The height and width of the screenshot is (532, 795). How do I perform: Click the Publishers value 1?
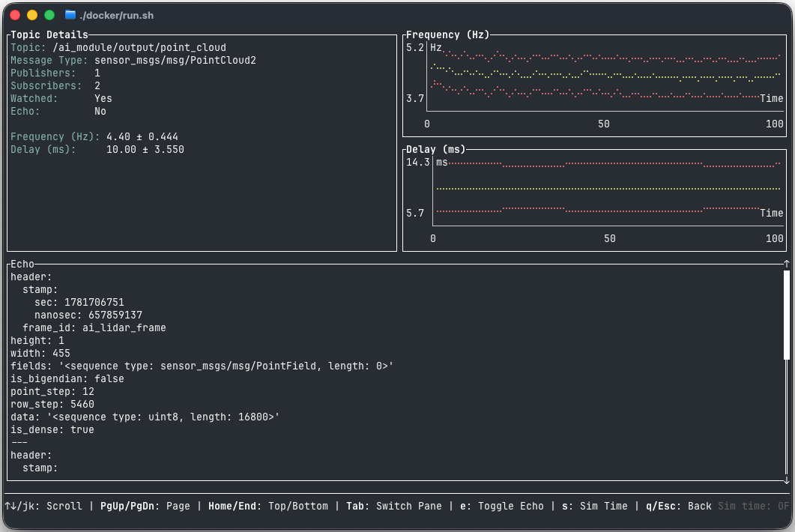97,73
